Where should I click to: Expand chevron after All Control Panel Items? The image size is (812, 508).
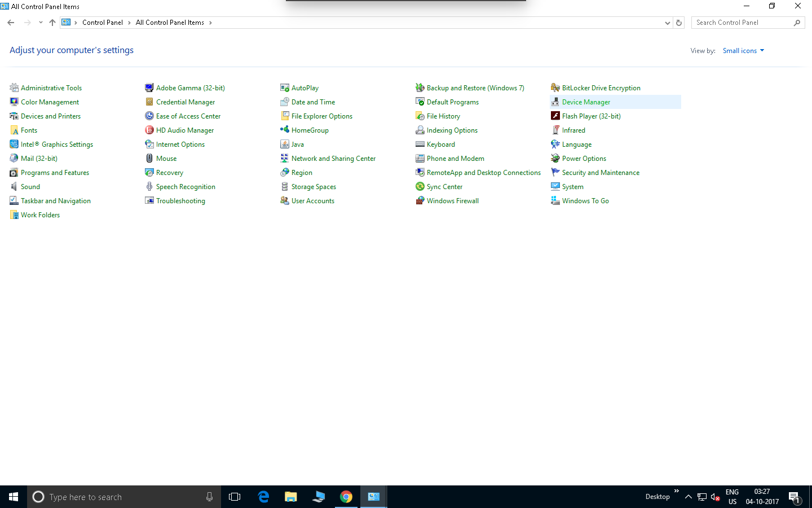coord(210,23)
